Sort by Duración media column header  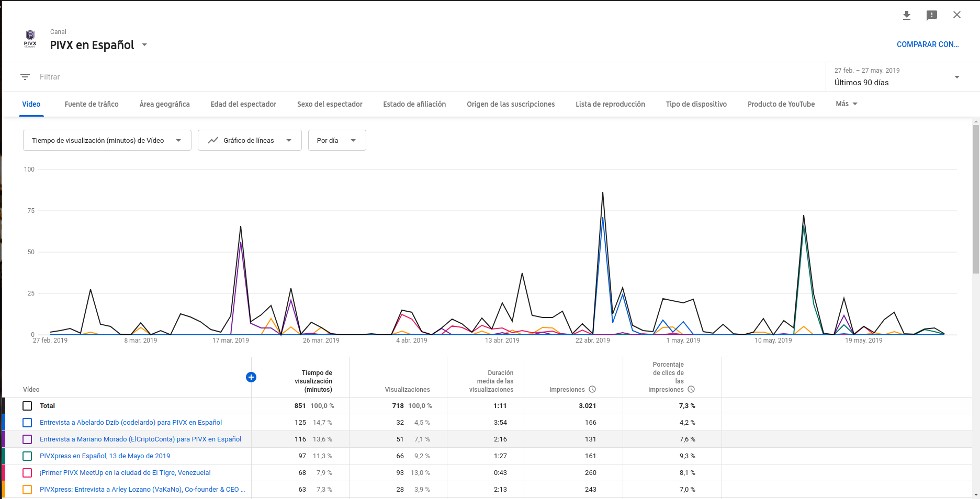(x=491, y=381)
